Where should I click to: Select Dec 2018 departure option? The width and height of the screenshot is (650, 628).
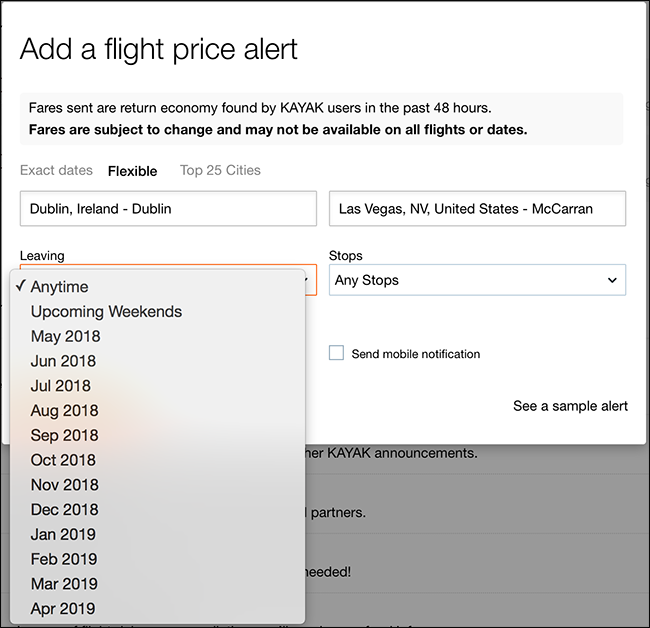coord(64,510)
